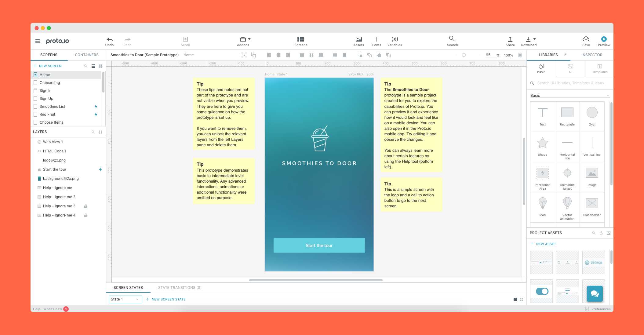Open the Screens grid icon
Screen dimensions: 644x335
300,39
